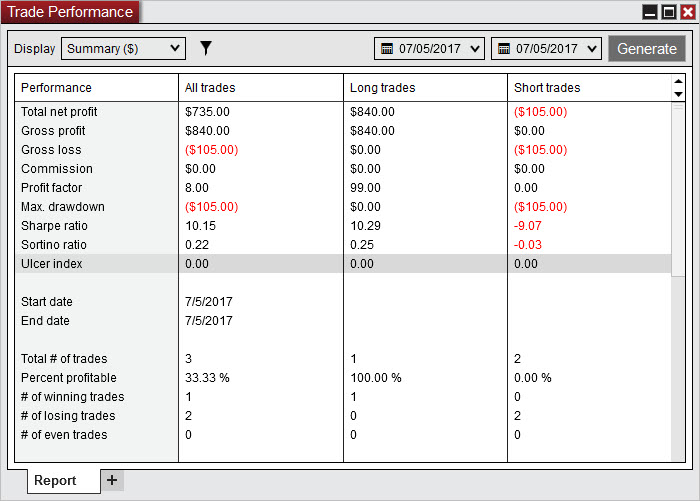Click the 7/5/2017 End date value
The image size is (700, 501).
pos(208,321)
